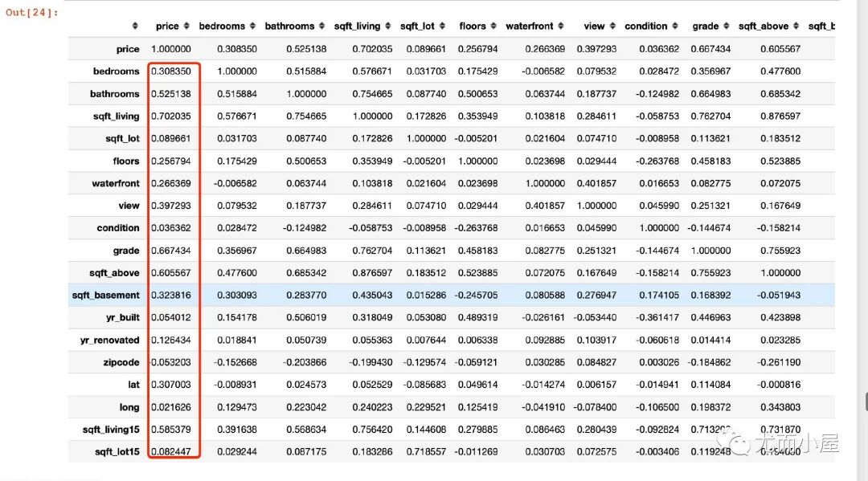This screenshot has height=481, width=868.
Task: Sort by index column sort icon
Action: coord(135,26)
